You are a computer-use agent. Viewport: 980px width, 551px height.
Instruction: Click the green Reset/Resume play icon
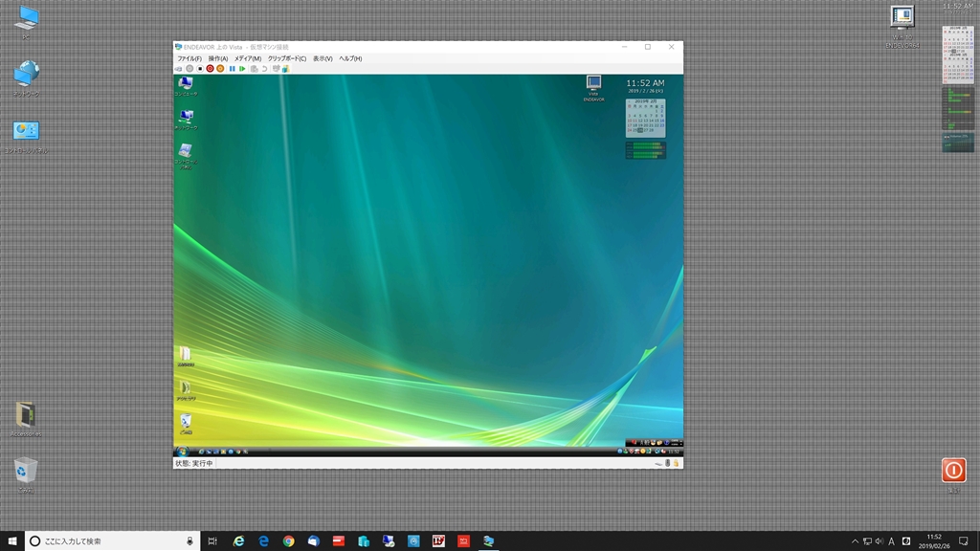coord(242,69)
